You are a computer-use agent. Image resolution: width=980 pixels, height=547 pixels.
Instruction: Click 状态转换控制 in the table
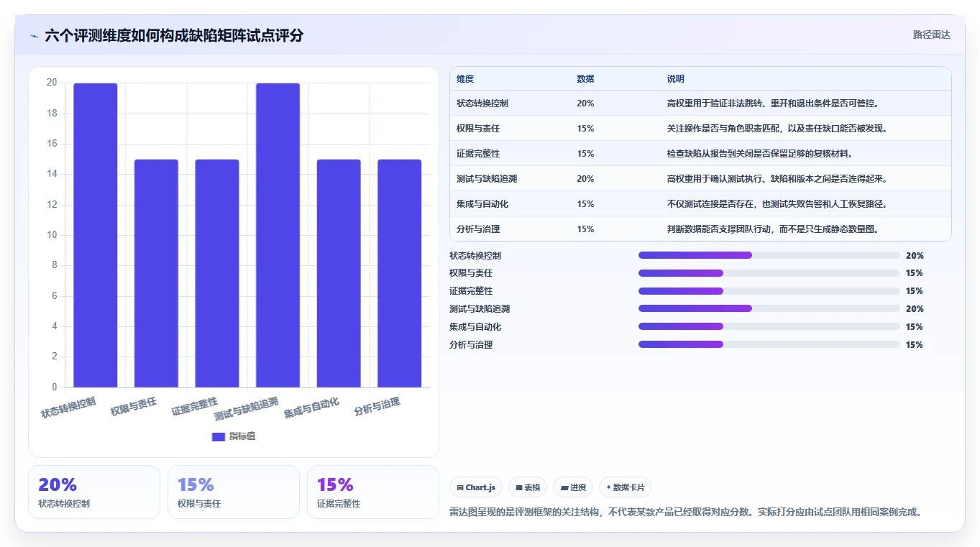(482, 104)
